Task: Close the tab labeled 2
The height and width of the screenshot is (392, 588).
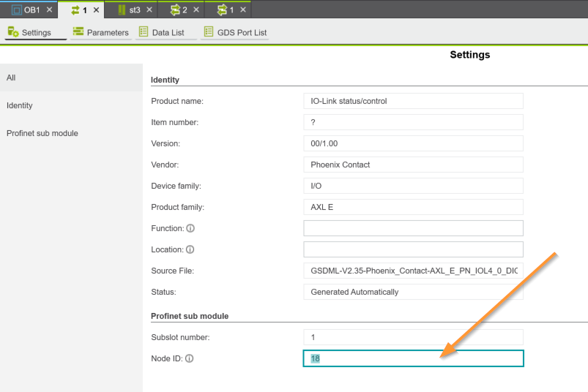Action: pos(196,10)
